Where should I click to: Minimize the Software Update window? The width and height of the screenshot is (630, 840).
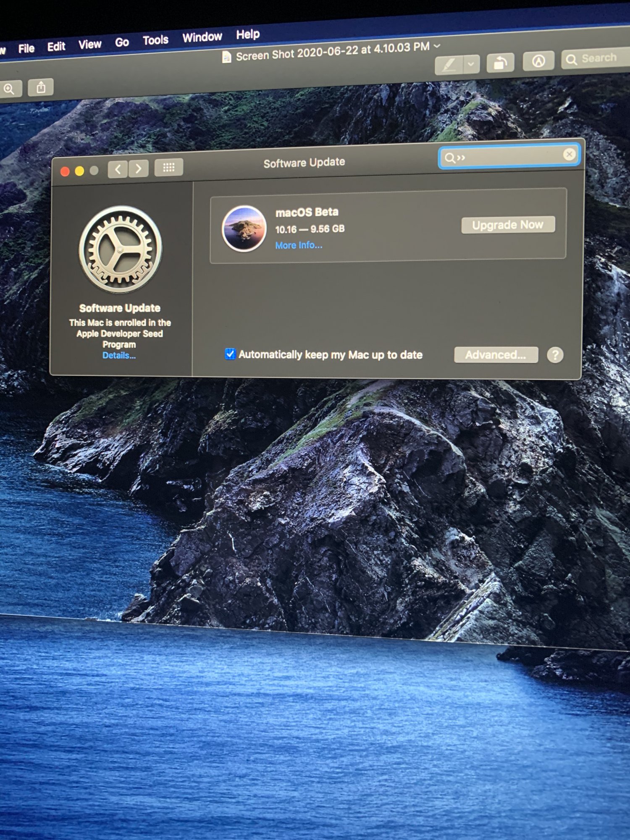79,171
